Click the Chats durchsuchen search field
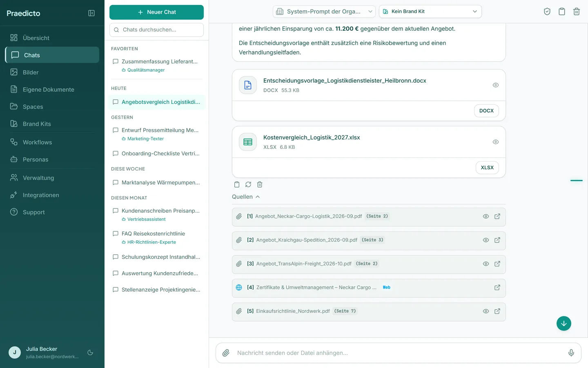This screenshot has width=588, height=368. 156,30
